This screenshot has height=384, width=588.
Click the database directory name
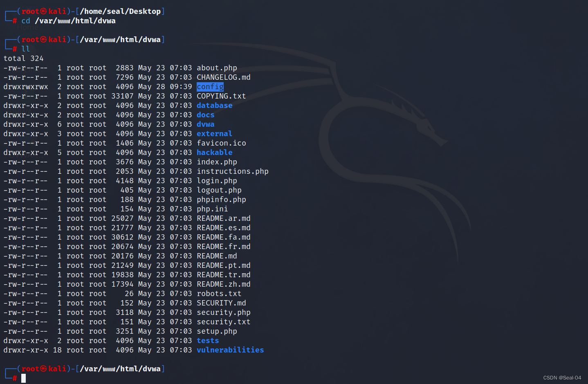tap(215, 106)
